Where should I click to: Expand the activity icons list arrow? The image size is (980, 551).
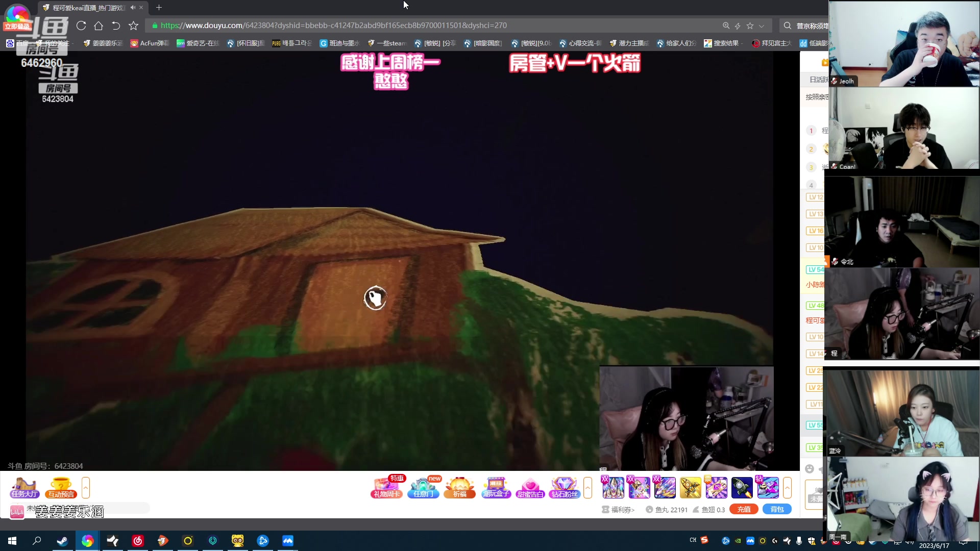point(587,488)
